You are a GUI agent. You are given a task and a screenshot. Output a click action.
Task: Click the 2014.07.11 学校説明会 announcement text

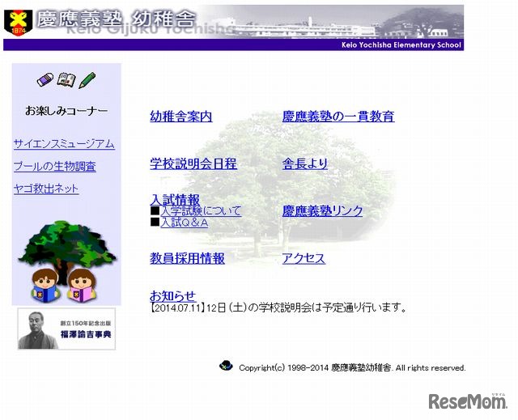click(x=278, y=308)
